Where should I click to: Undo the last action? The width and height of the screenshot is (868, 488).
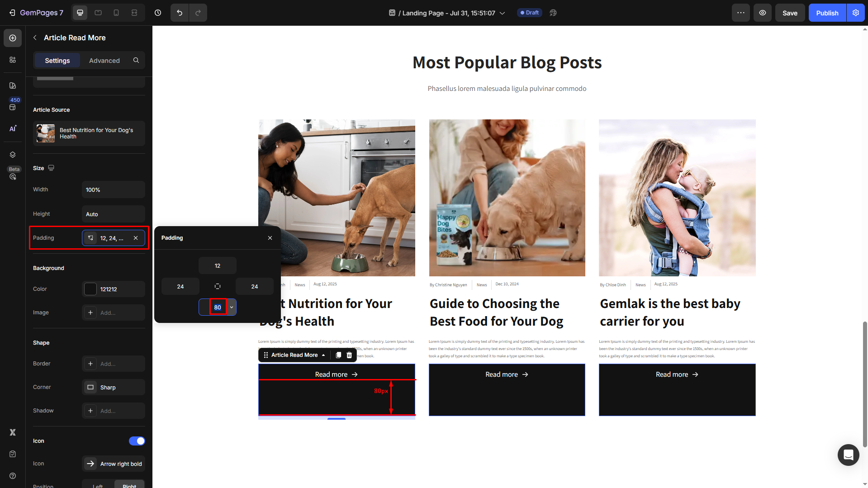[x=180, y=13]
